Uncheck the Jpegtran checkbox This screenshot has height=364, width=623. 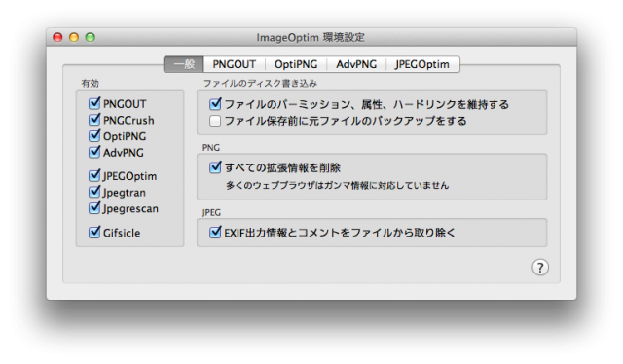[x=94, y=192]
